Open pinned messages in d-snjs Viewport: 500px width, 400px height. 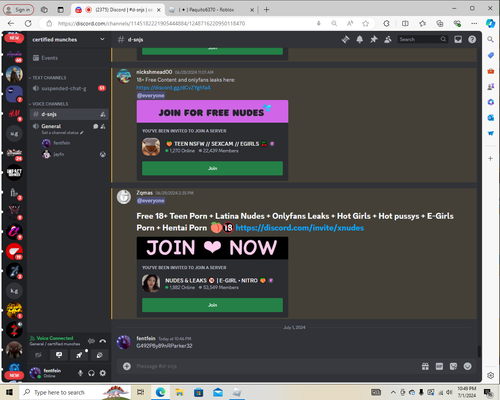pyautogui.click(x=374, y=39)
